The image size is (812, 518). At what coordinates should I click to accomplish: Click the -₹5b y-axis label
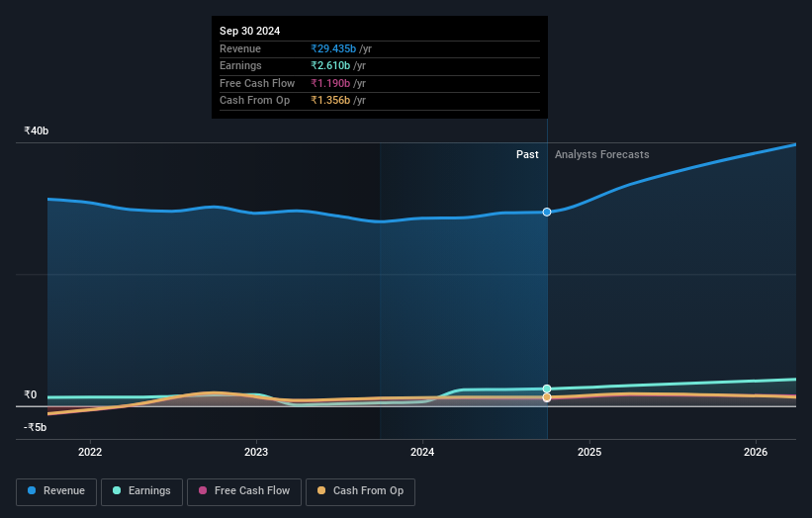[x=36, y=427]
